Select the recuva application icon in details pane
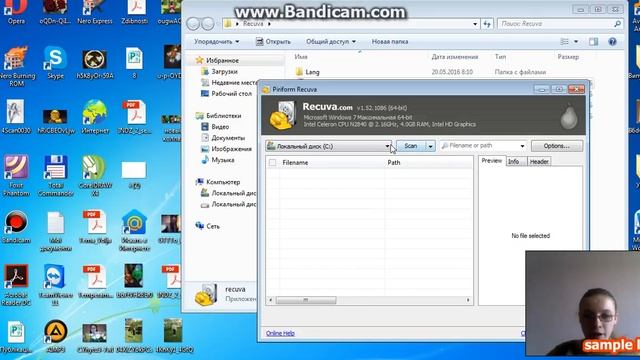 pyautogui.click(x=206, y=295)
